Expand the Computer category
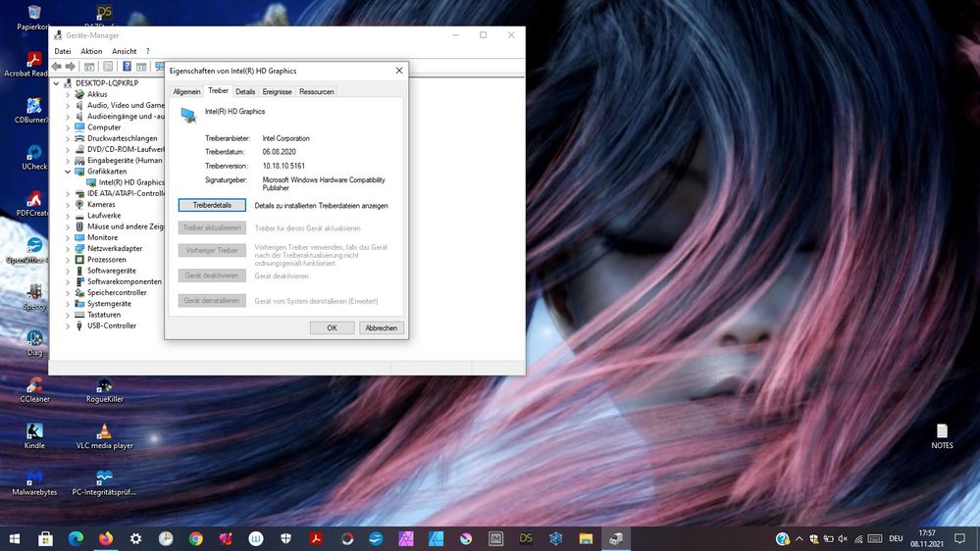Screen dimensions: 980x551 click(68, 127)
